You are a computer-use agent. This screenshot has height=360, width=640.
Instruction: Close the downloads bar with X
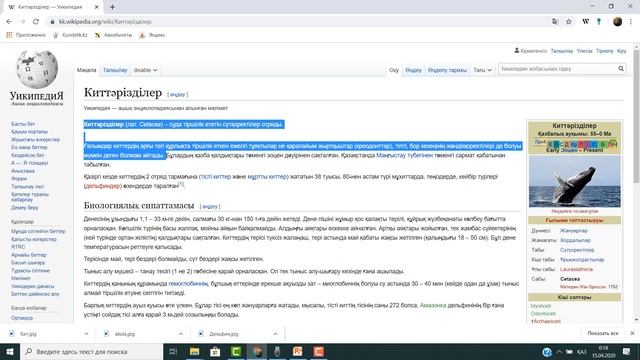632,333
